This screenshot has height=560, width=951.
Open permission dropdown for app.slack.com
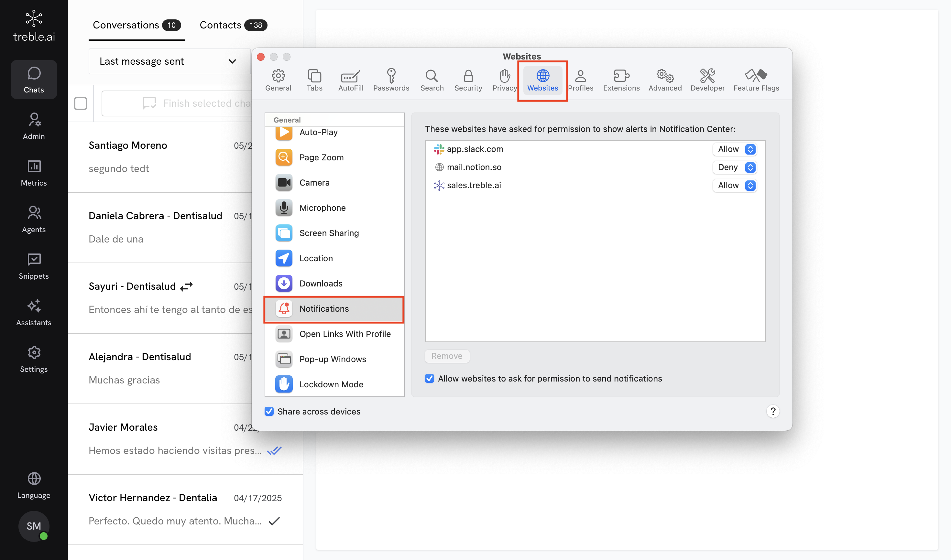pyautogui.click(x=735, y=149)
